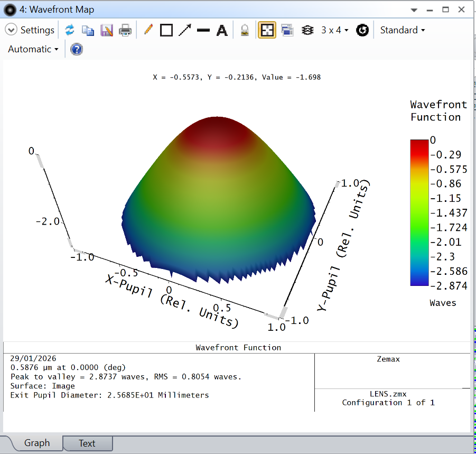Viewport: 476px width, 454px height.
Task: Pick the arrow annotation tool
Action: pos(184,30)
